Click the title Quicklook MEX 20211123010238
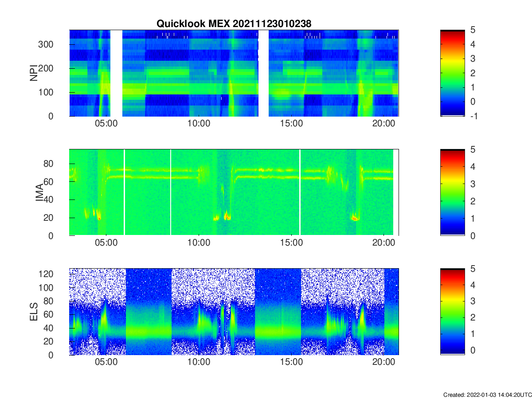532x399 pixels. click(x=234, y=24)
